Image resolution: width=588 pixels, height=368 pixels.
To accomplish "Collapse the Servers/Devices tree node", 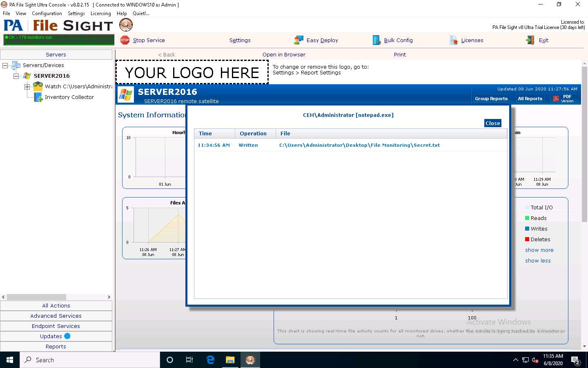I will pyautogui.click(x=5, y=65).
